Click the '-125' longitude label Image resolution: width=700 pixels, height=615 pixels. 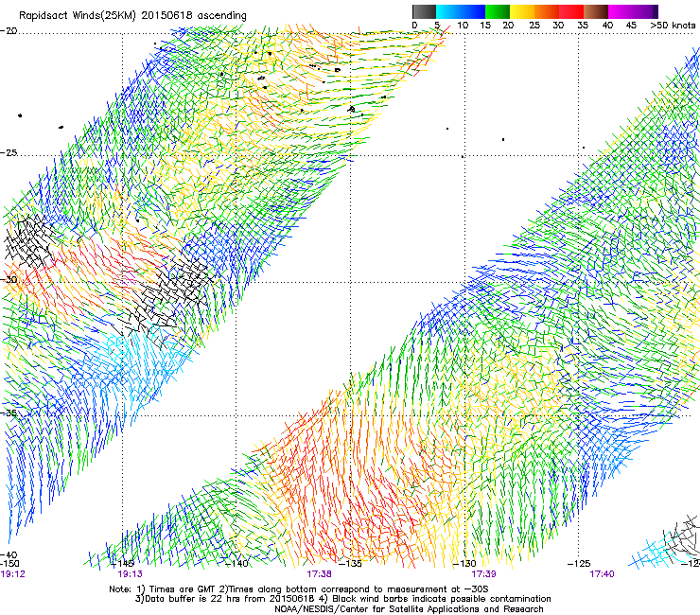(579, 564)
